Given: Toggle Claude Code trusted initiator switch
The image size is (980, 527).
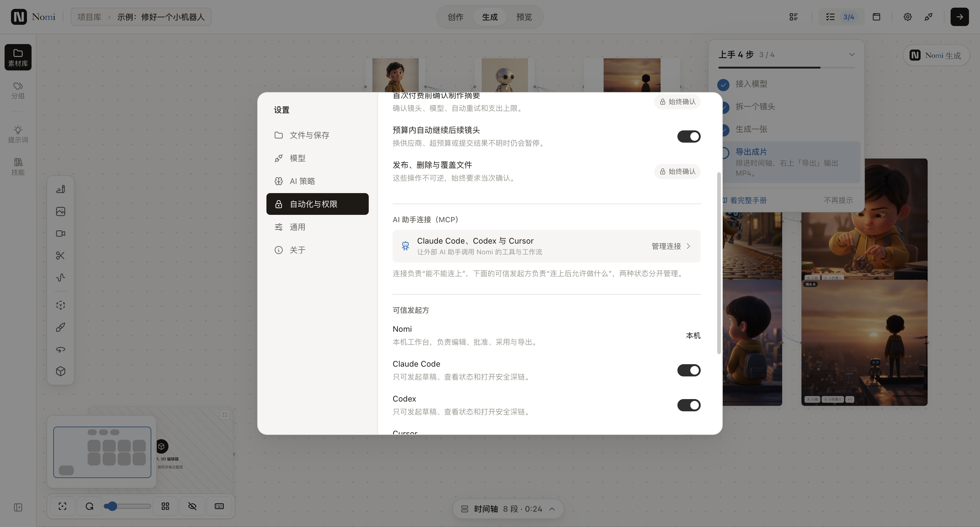Looking at the screenshot, I should click(x=688, y=370).
